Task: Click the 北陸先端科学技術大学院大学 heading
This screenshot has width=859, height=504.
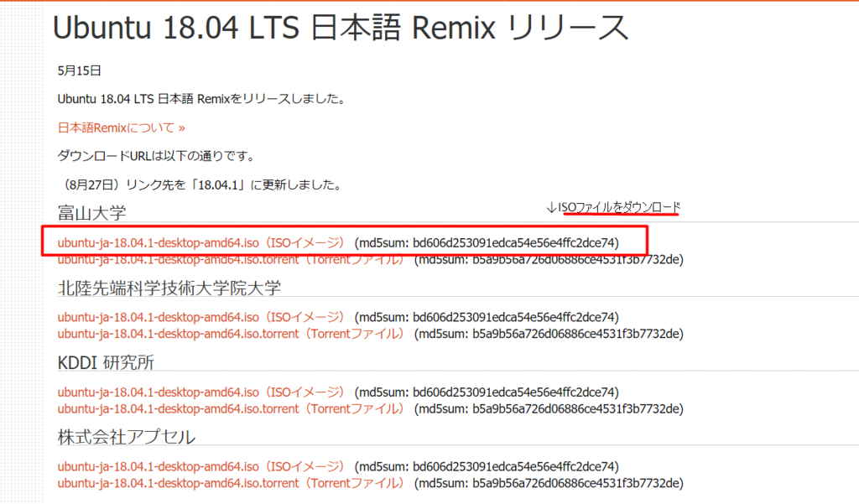Action: (x=169, y=288)
